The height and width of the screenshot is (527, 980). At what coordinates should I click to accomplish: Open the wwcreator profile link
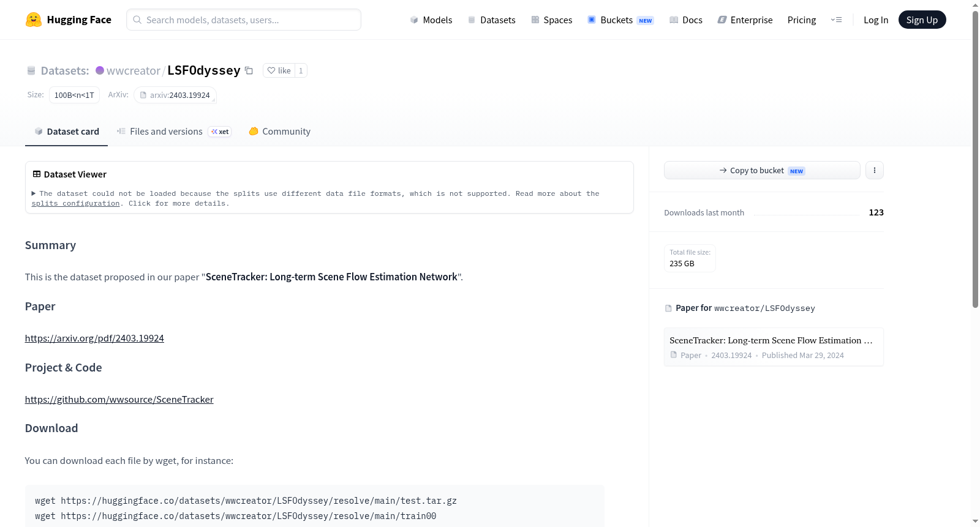134,70
